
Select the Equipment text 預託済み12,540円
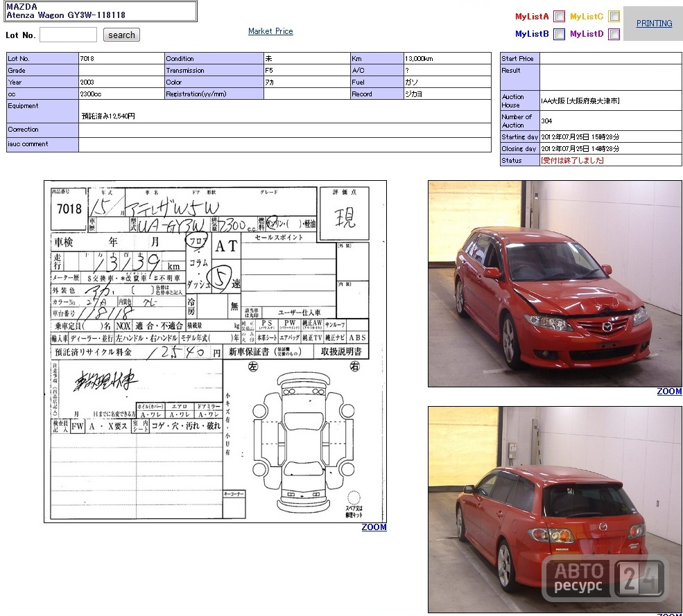coord(108,116)
